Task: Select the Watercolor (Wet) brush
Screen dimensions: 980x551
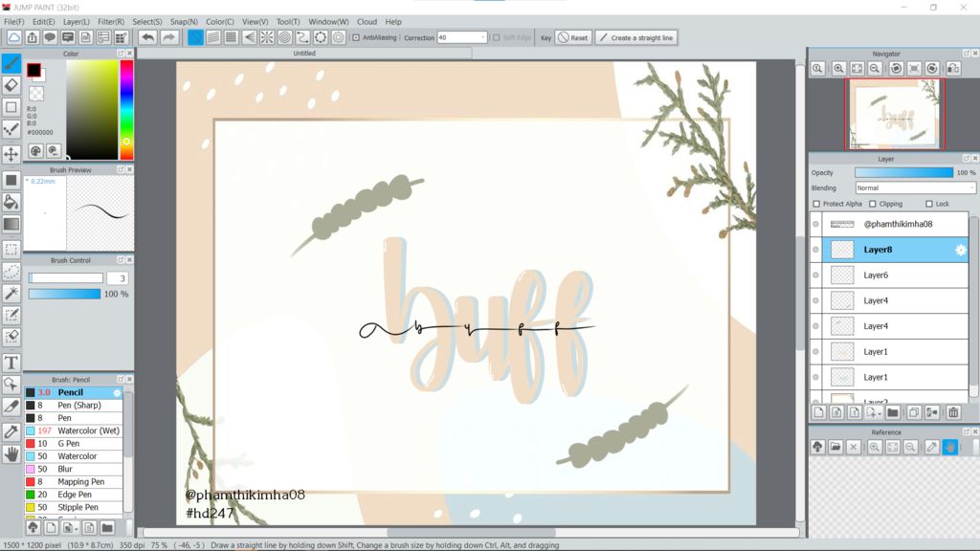Action: [74, 430]
